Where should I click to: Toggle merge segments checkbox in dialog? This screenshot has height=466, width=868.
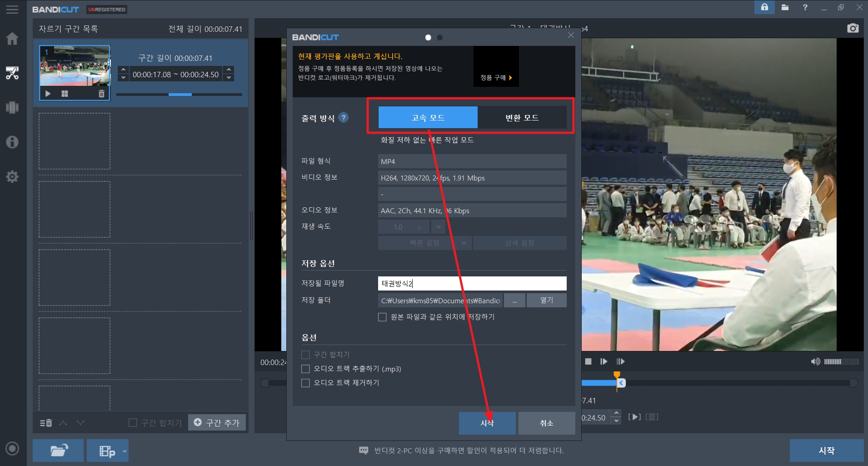point(305,355)
